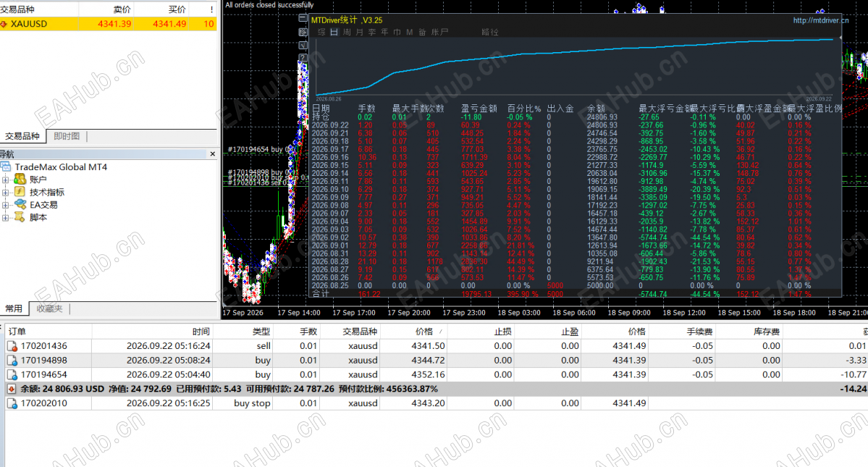The image size is (868, 467).
Task: Expand the 脚本 tree node
Action: 6,217
